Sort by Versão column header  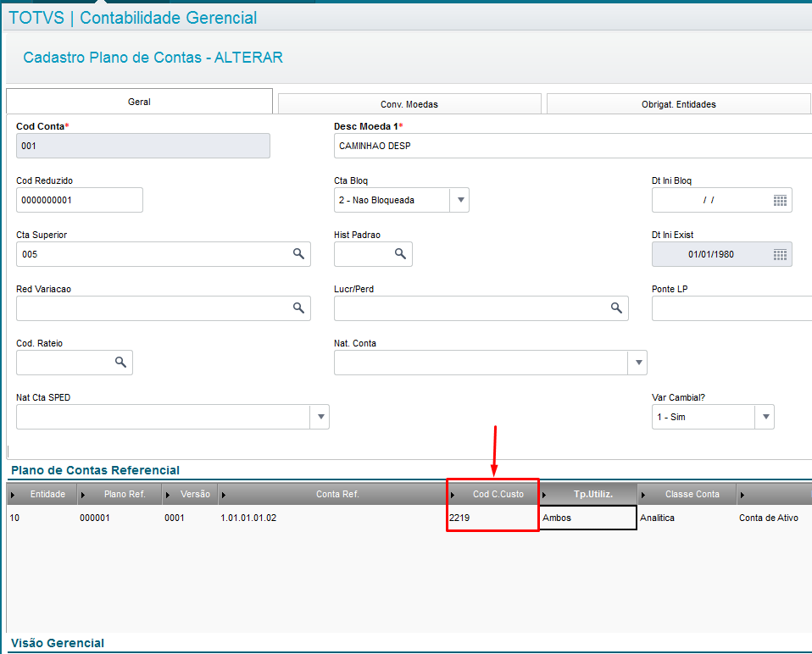pos(190,494)
